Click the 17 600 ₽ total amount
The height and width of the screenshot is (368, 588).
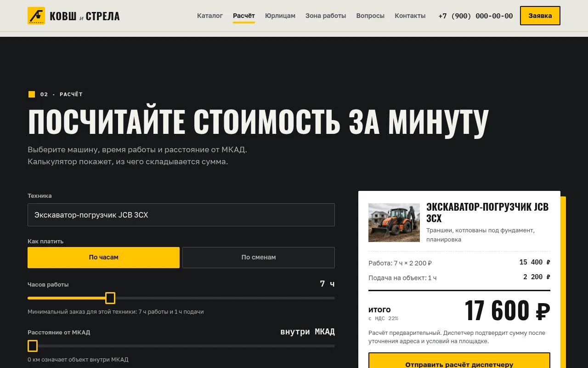[x=507, y=310]
